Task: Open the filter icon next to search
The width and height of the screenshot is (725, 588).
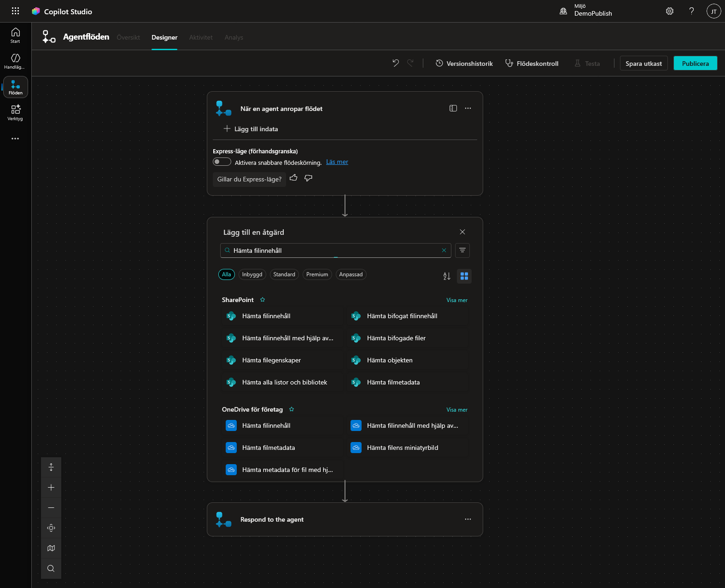Action: click(462, 250)
